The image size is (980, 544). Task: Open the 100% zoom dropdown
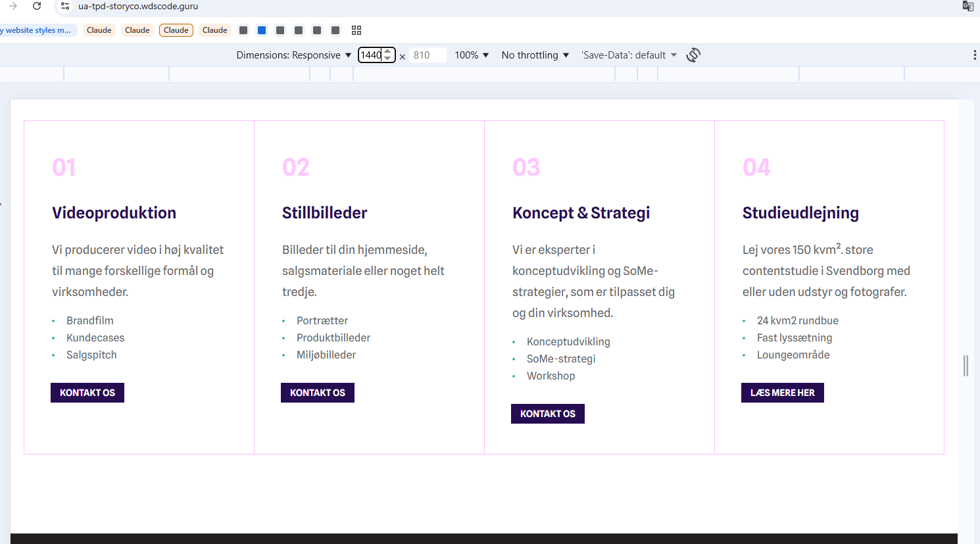[x=472, y=55]
